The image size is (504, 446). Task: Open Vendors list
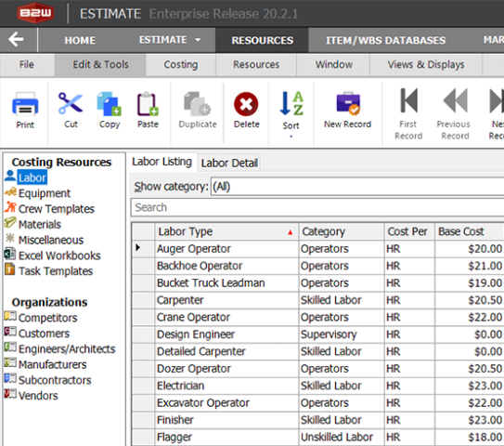coord(38,396)
